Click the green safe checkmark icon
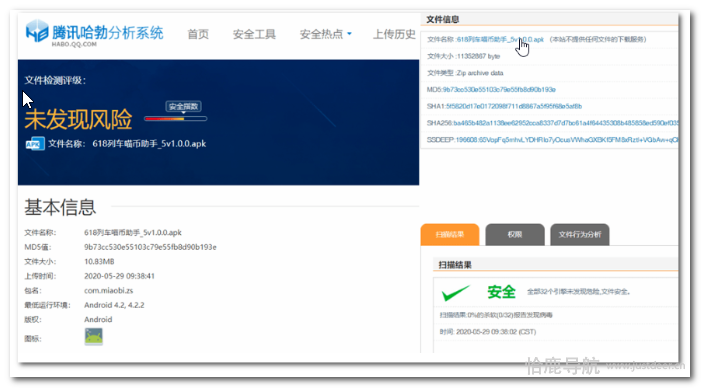This screenshot has height=388, width=701. (456, 293)
